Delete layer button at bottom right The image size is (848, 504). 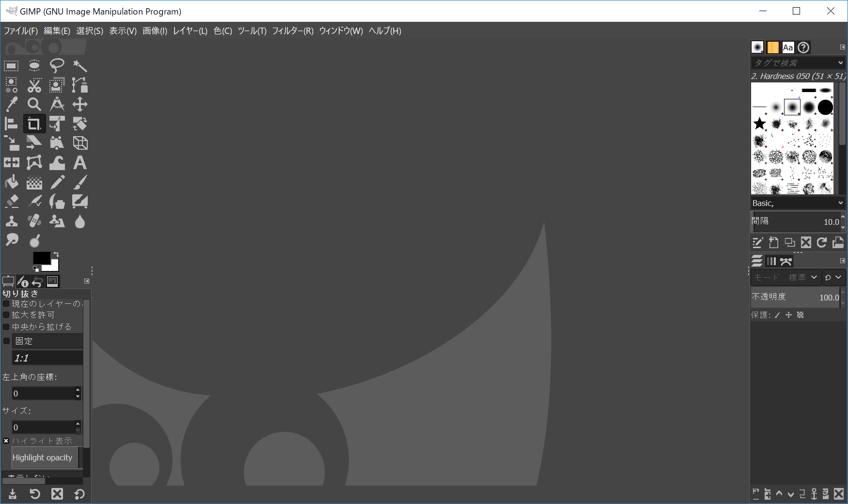click(839, 494)
